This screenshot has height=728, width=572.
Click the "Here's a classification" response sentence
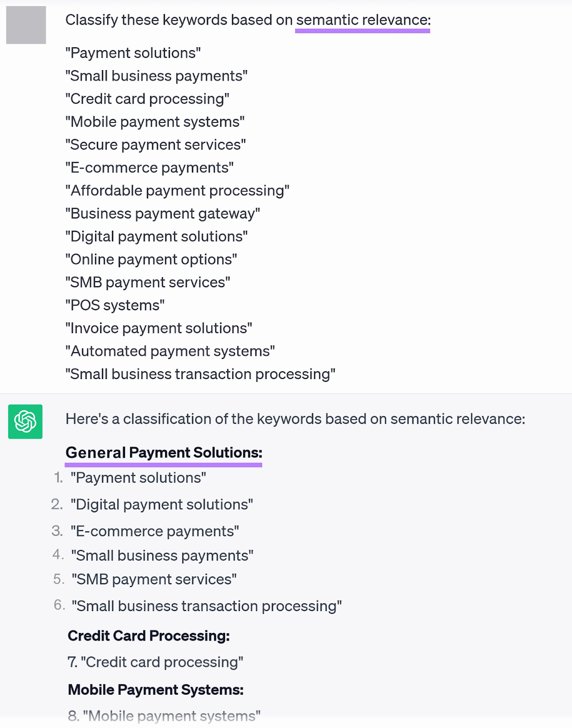[x=295, y=419]
